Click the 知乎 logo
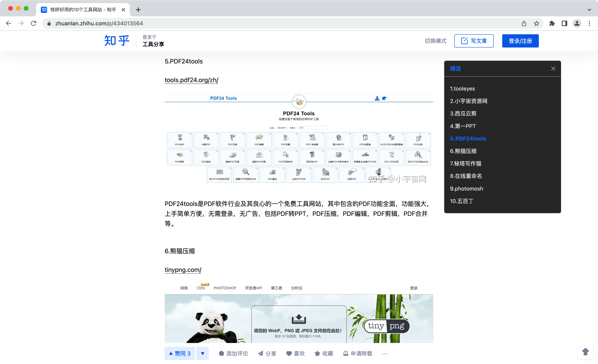The image size is (598, 364). [117, 40]
